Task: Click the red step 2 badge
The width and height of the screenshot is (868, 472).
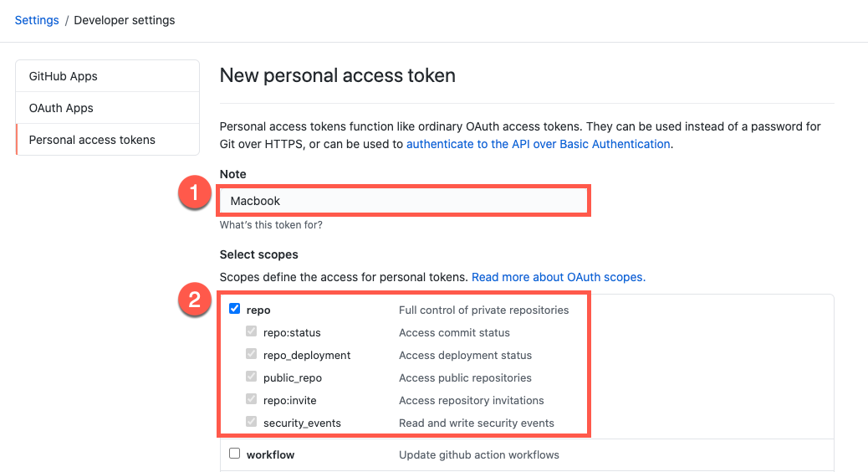Action: [x=195, y=300]
